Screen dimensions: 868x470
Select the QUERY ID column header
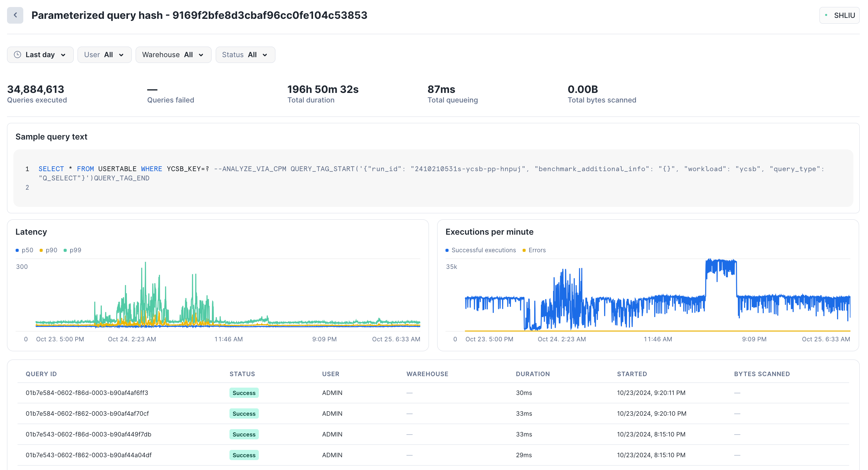pos(41,374)
